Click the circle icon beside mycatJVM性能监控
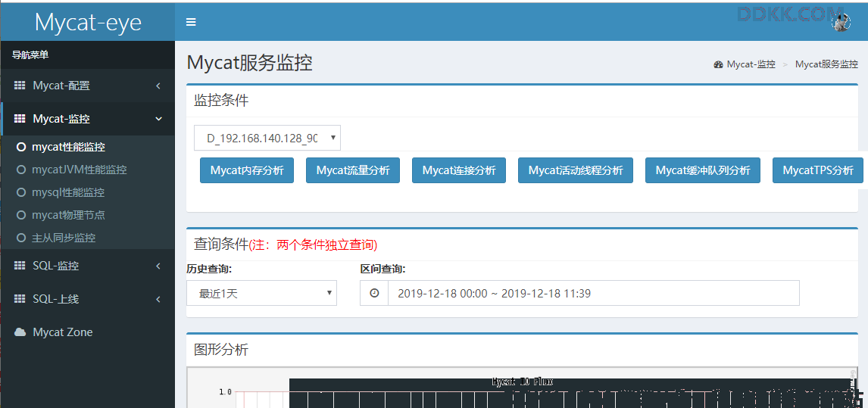 [22, 170]
